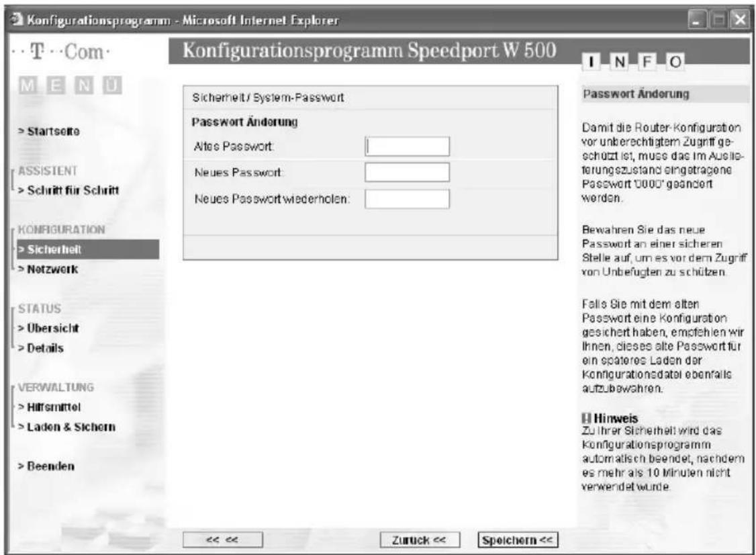Click the Speichern button
756x555 pixels.
pos(518,540)
